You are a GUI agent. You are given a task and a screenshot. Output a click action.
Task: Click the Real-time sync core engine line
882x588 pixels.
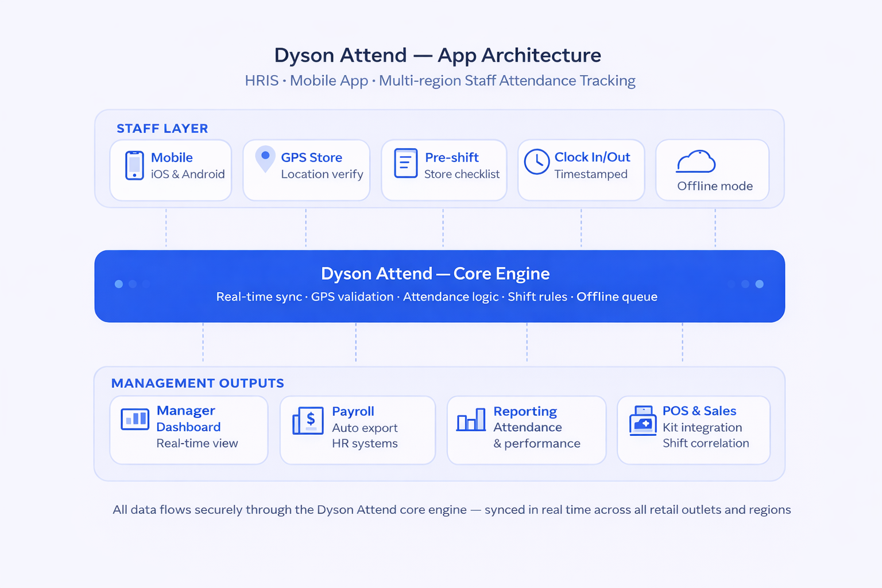(x=437, y=297)
